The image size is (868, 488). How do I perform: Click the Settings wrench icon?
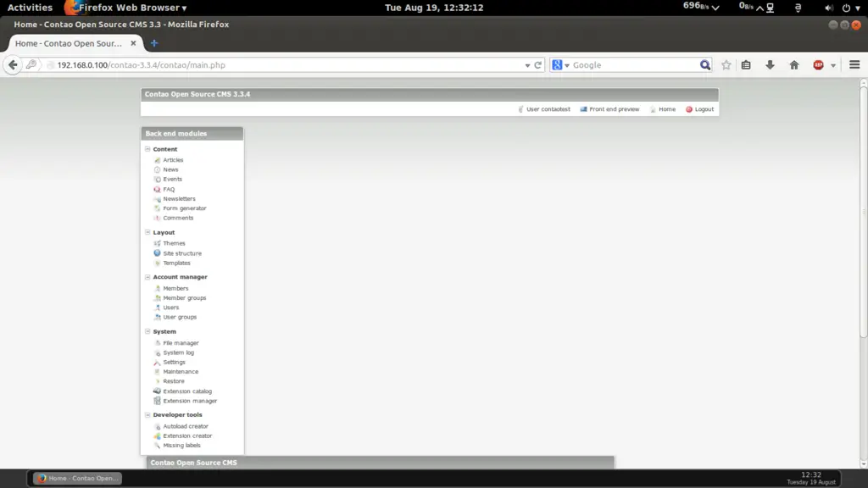(x=157, y=363)
